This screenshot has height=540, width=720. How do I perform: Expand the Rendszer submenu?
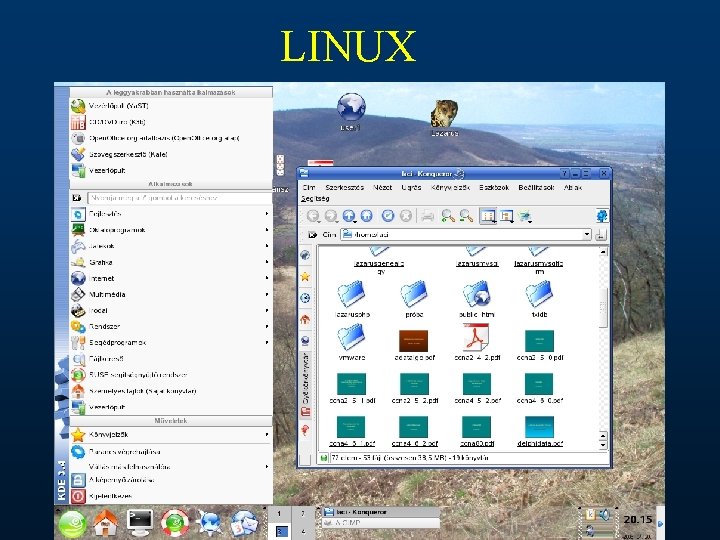coord(170,326)
